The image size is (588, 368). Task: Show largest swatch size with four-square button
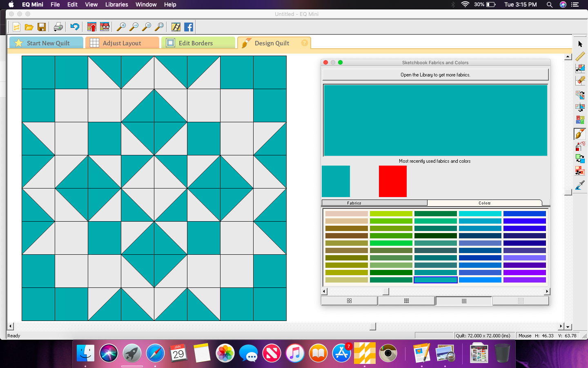pos(349,301)
